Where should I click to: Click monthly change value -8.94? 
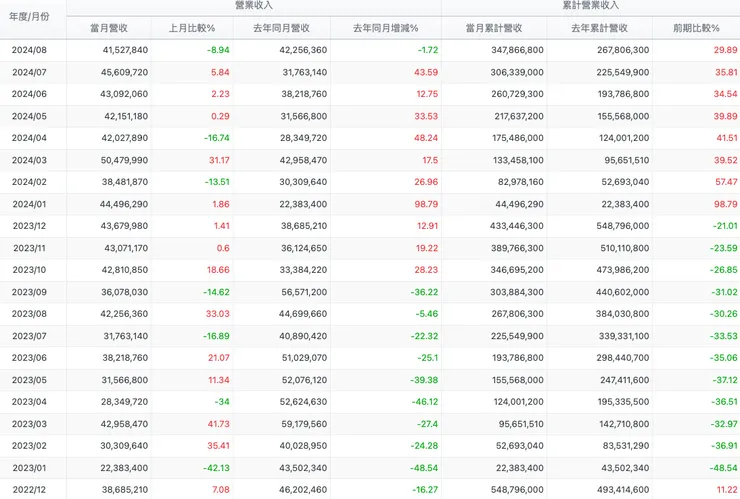(218, 50)
